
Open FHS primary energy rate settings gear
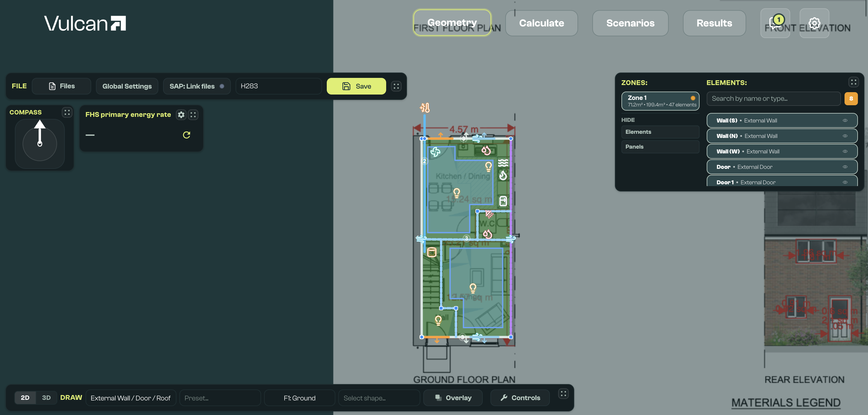click(181, 115)
